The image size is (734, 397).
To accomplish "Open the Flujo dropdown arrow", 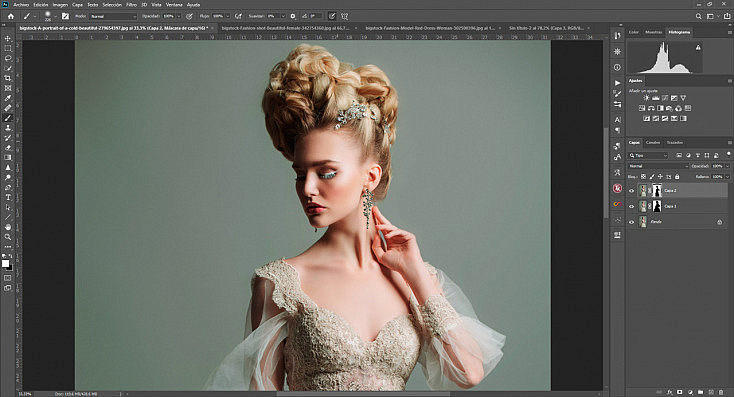I will (x=228, y=16).
